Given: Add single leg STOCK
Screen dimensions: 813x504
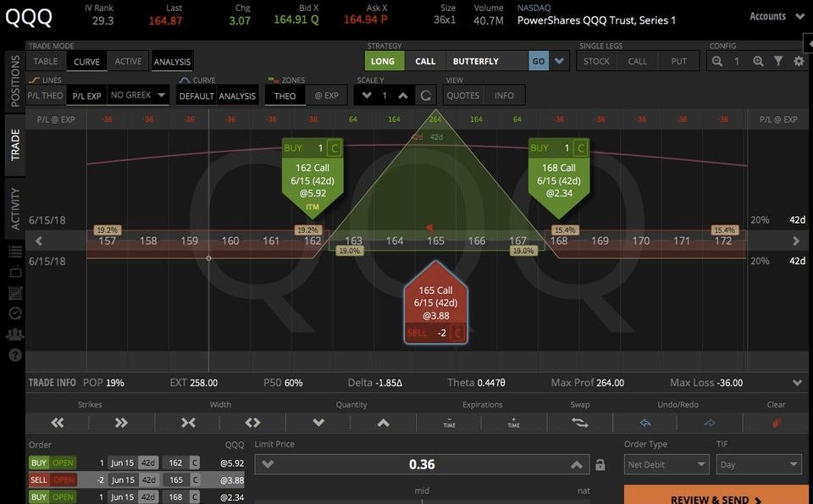Looking at the screenshot, I should coord(596,61).
